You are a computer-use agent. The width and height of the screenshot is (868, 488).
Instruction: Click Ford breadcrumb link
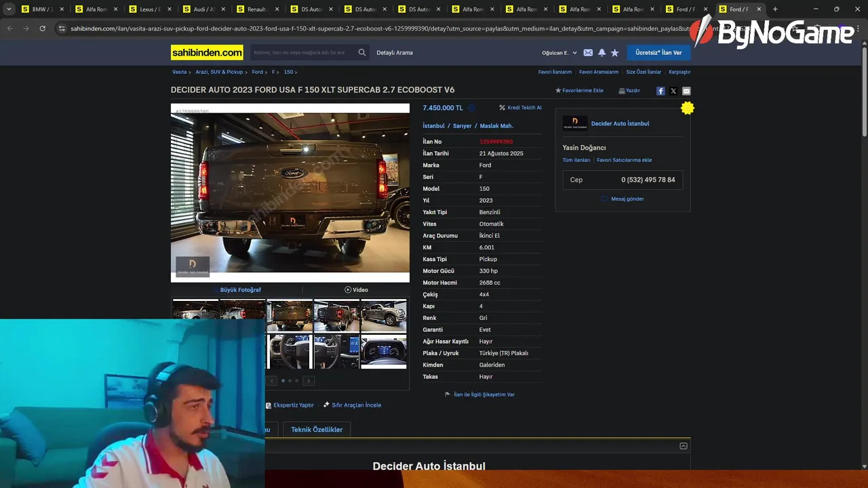257,72
